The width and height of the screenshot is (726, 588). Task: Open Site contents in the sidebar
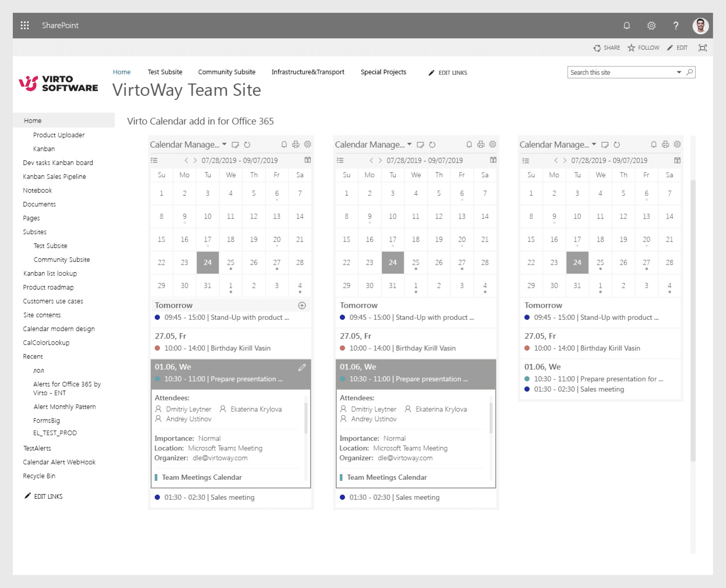42,315
